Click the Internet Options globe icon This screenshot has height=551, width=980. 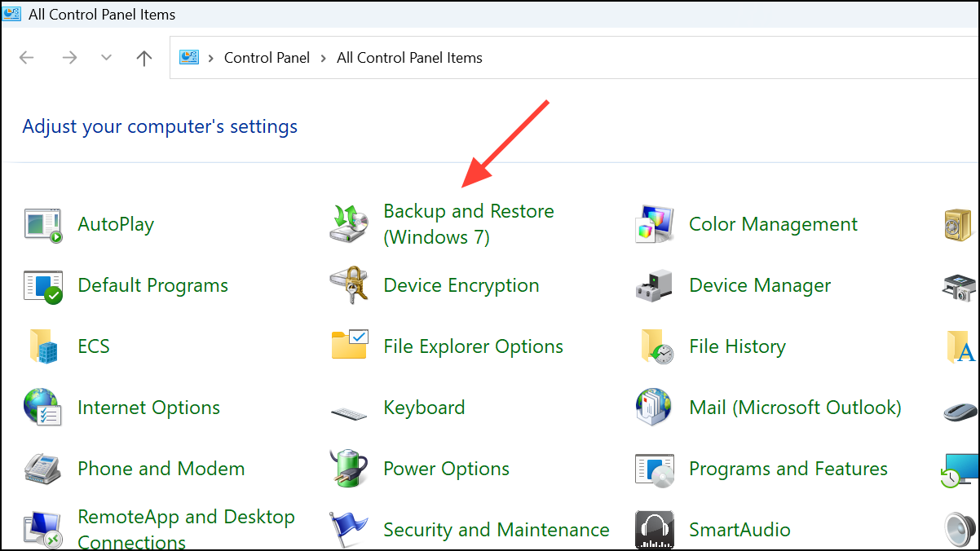pos(43,408)
